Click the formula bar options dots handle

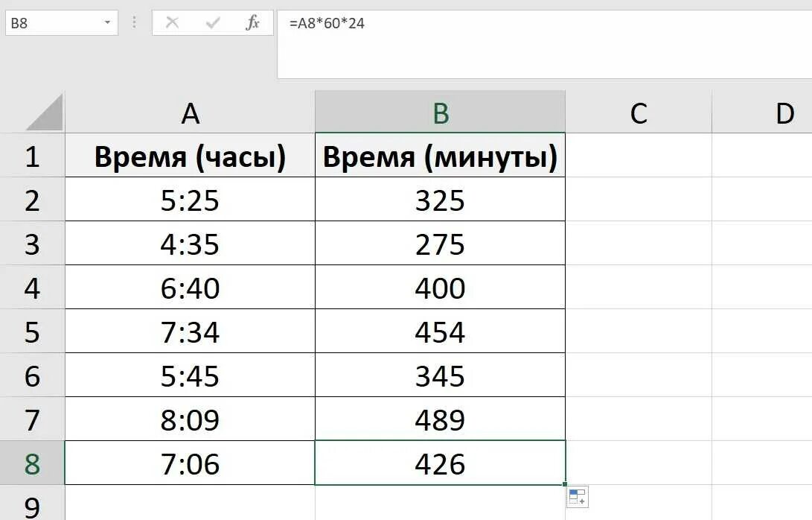tap(134, 23)
